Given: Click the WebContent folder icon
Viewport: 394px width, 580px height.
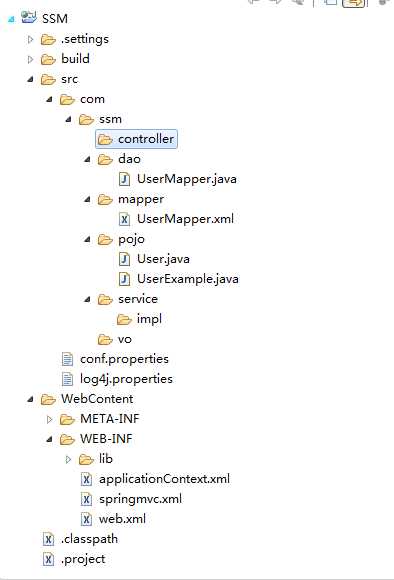Looking at the screenshot, I should pos(48,399).
